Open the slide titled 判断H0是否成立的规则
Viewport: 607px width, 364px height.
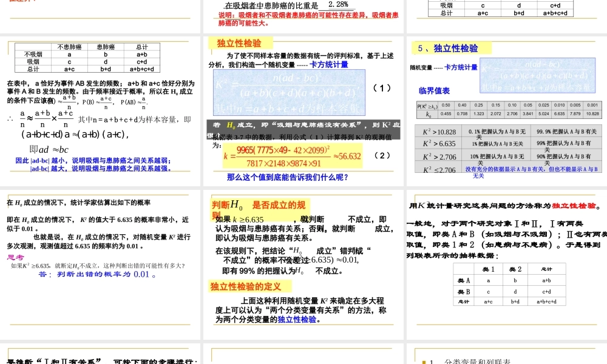coord(303,265)
